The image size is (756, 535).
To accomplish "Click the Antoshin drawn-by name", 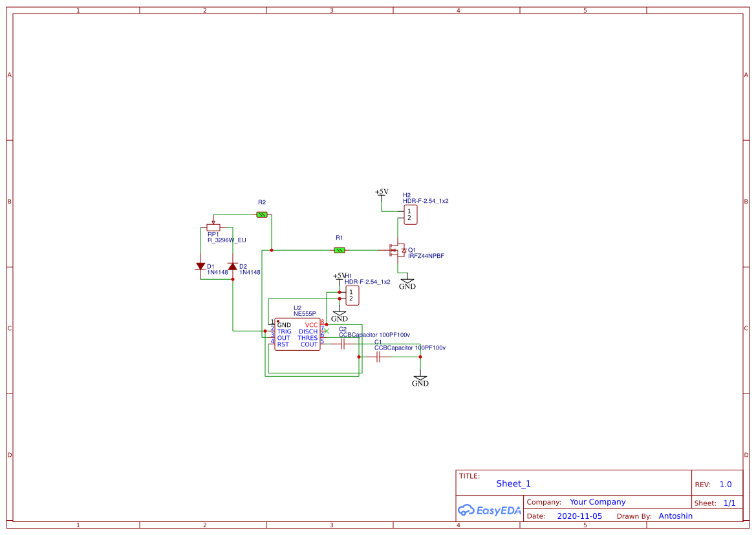I will (676, 516).
